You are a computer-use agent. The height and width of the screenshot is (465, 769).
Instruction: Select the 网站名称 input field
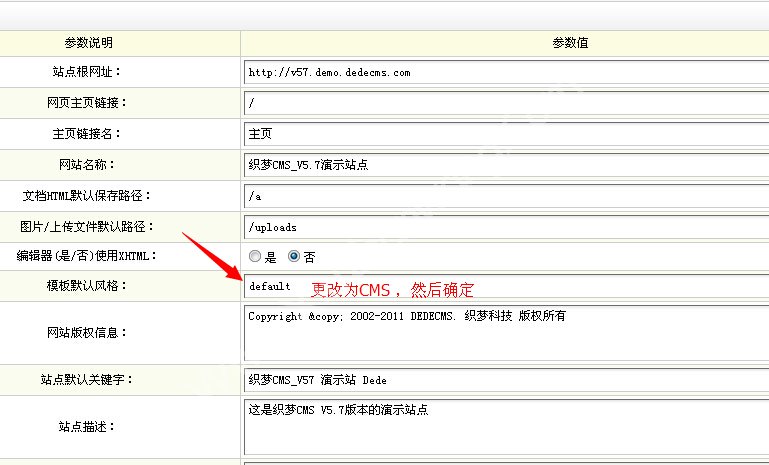[x=505, y=164]
